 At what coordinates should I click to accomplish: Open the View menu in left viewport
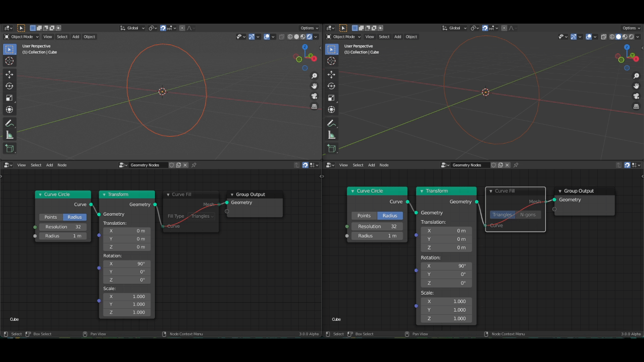[x=47, y=37]
